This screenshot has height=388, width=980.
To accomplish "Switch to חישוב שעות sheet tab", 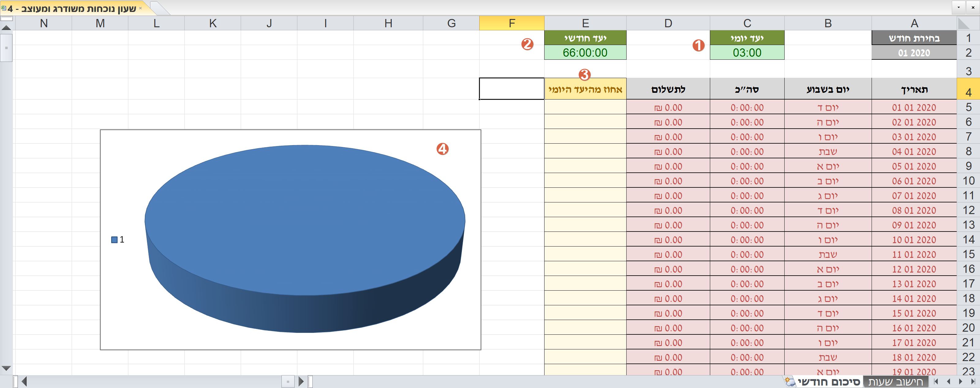I will [895, 382].
